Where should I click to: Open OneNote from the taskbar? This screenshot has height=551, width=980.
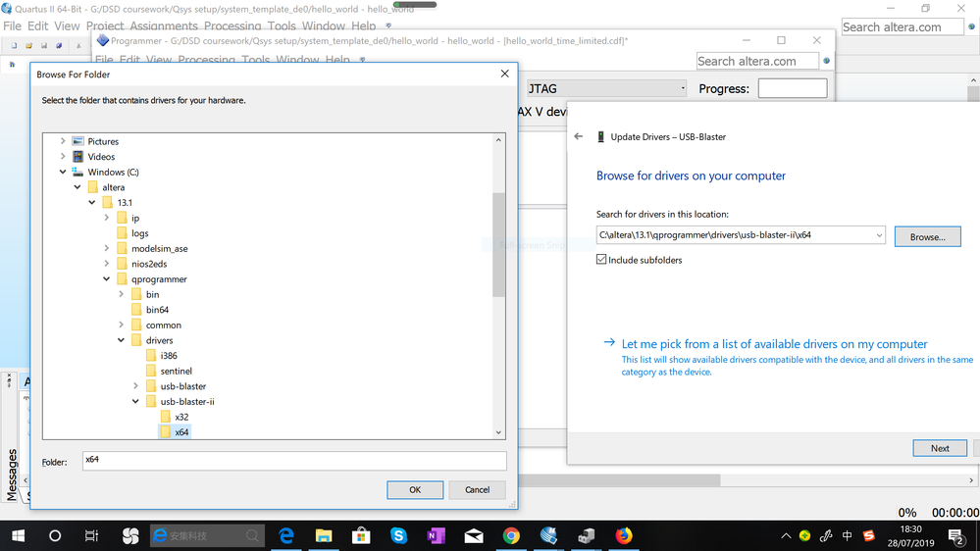click(437, 535)
